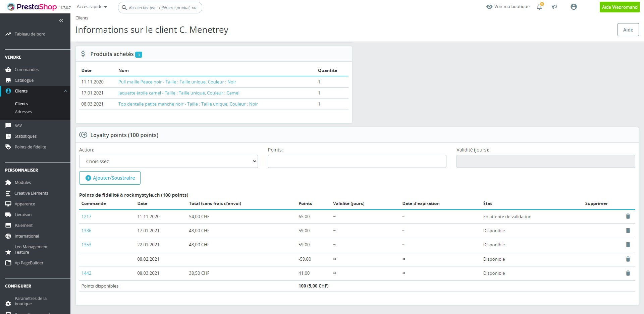
Task: Click the PrestaShop logo
Action: (32, 7)
